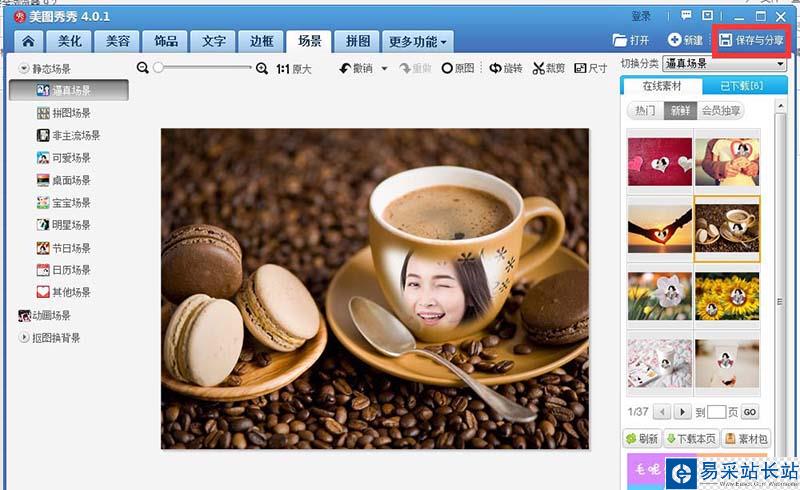Screen dimensions: 800x490
Task: Open the 切换分类 category combo box
Action: [724, 64]
